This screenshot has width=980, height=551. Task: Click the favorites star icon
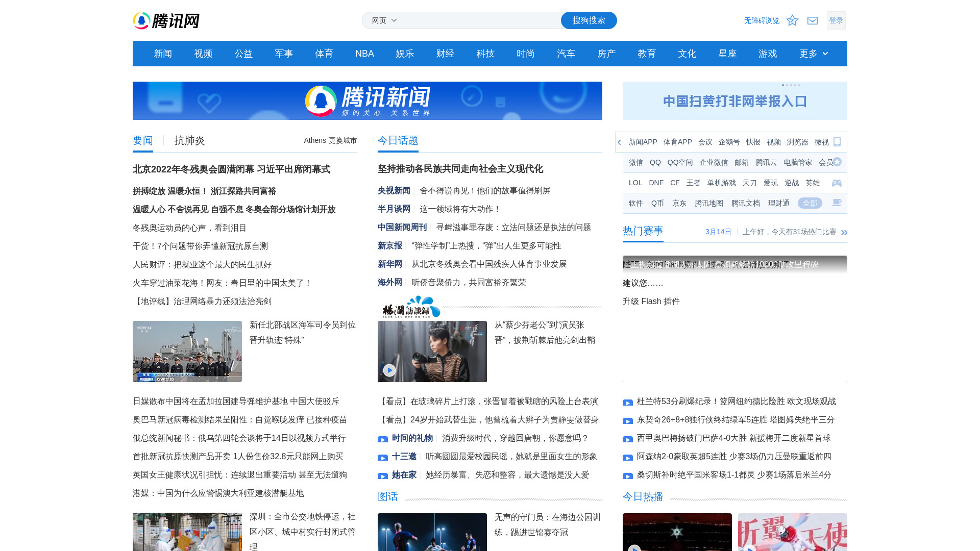tap(792, 20)
